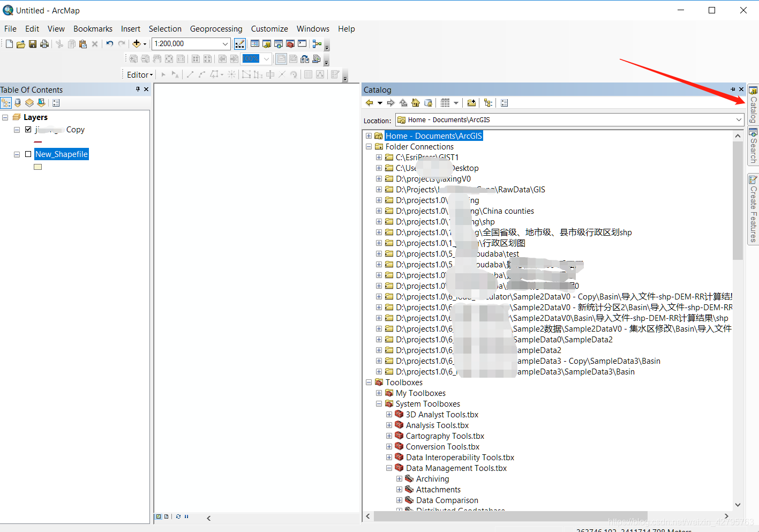The width and height of the screenshot is (759, 532).
Task: Open the Editor Toolbar icon
Action: click(240, 44)
